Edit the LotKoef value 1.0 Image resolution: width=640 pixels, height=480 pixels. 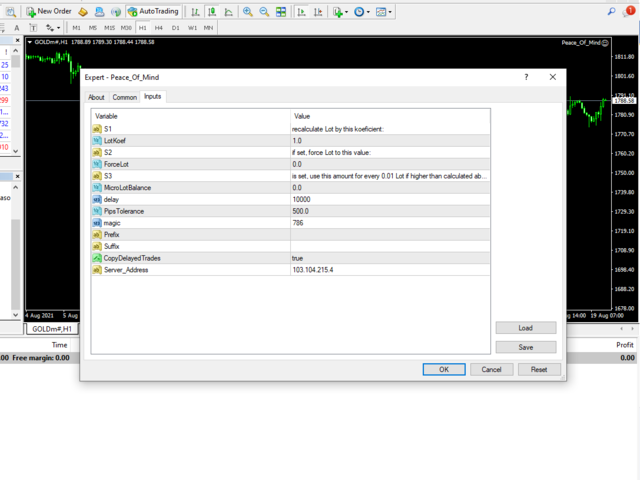[390, 141]
